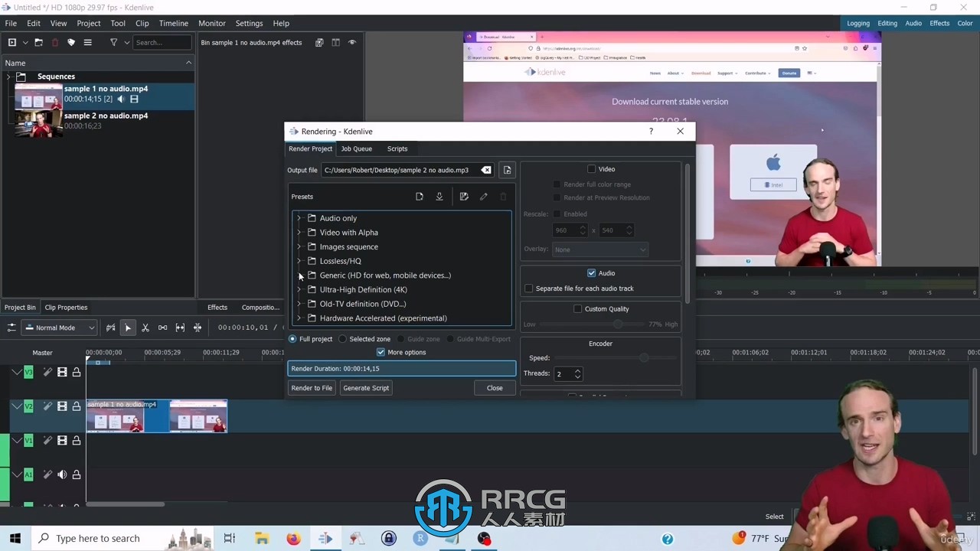Screen dimensions: 980x551
Task: Check Separate file for each audio track
Action: point(528,289)
